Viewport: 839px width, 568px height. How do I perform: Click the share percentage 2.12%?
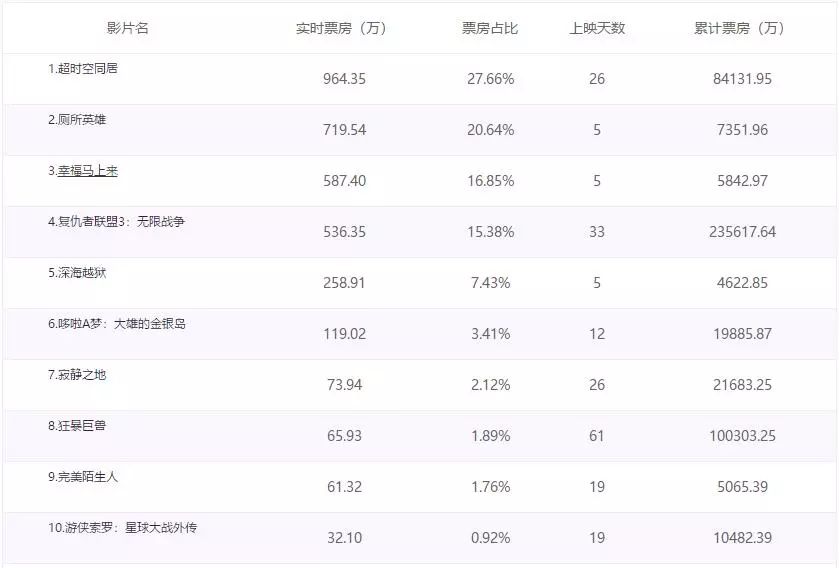click(x=491, y=385)
